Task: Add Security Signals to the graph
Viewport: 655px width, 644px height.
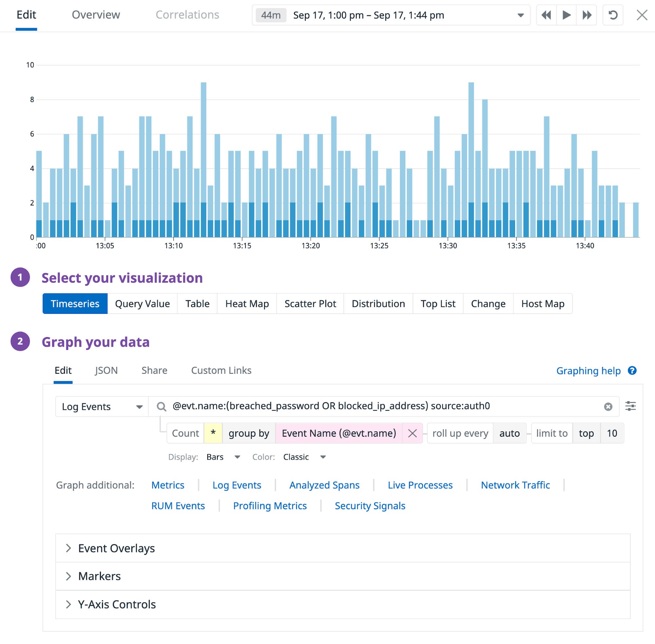Action: 370,505
